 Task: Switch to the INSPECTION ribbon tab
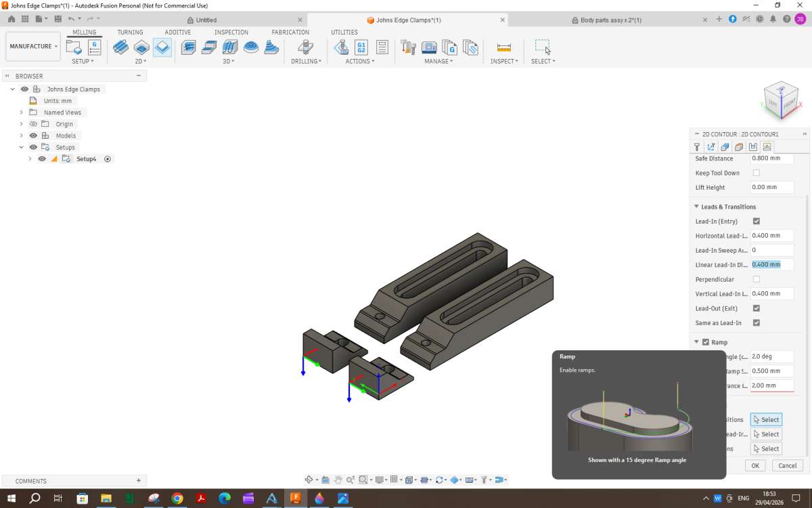pos(231,32)
